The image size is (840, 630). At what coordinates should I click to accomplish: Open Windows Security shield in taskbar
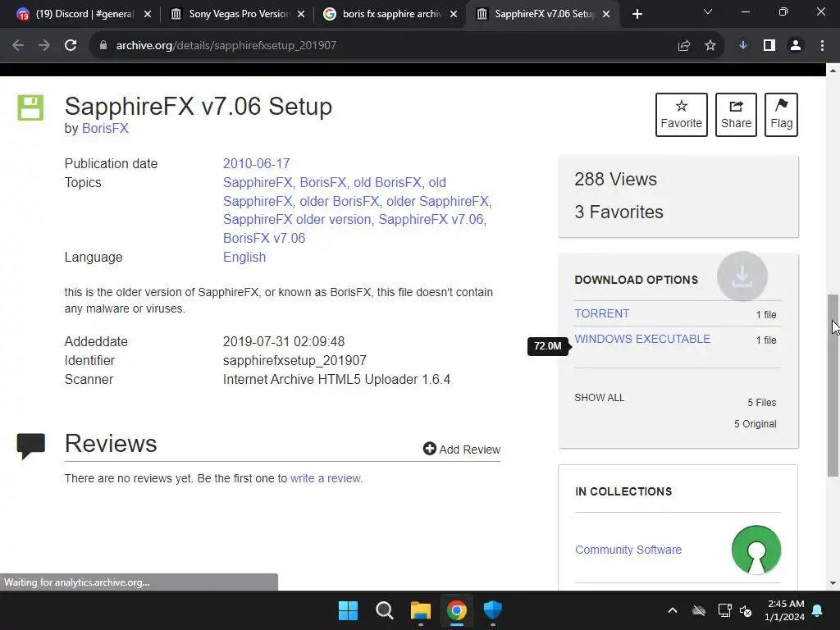(x=492, y=610)
